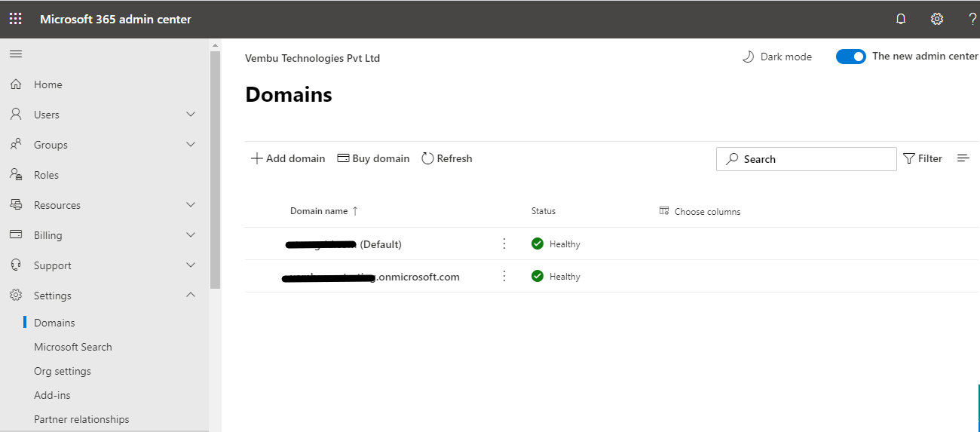Click the Support headset icon

(x=16, y=265)
